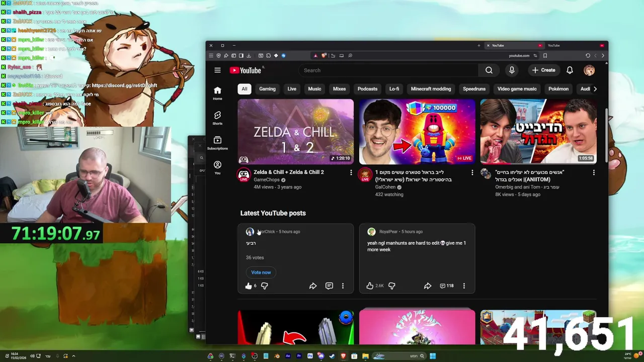Open the Create dropdown button
This screenshot has width=644, height=362.
click(543, 70)
